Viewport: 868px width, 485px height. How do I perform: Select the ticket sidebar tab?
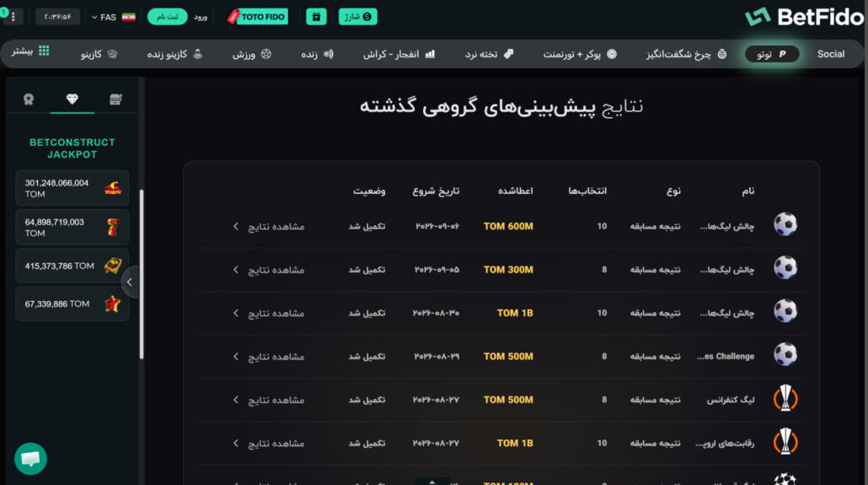pos(115,100)
